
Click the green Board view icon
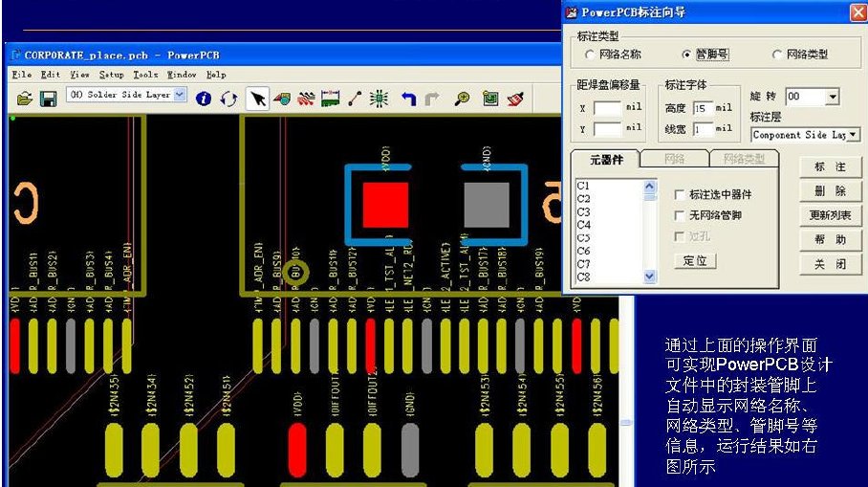click(x=490, y=99)
